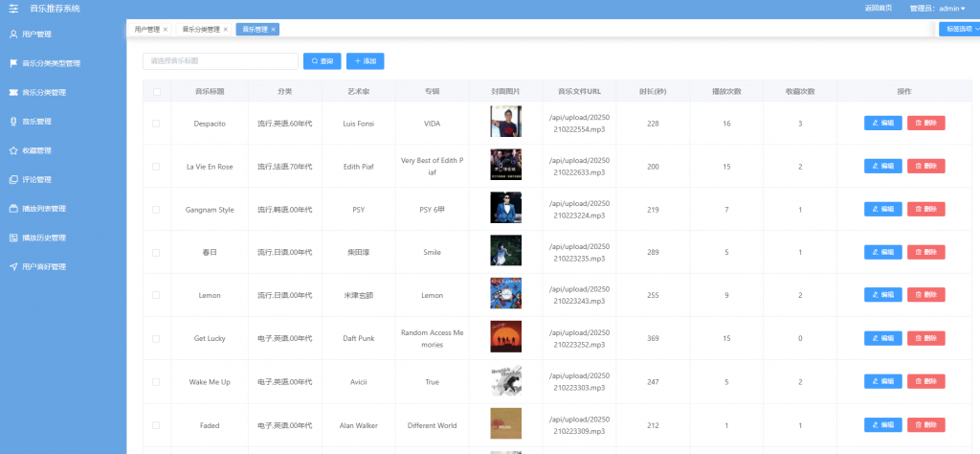Open the Gangnam Style cover image

pyautogui.click(x=505, y=208)
